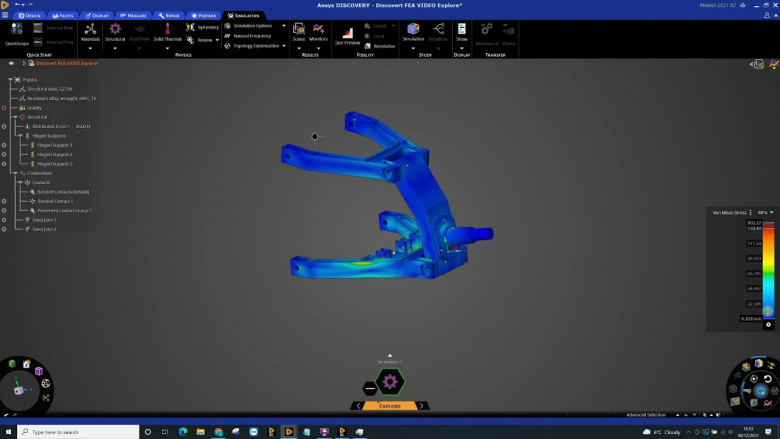Viewport: 780px width, 439px height.
Task: Collapse the Physics tree node
Action: (x=11, y=79)
